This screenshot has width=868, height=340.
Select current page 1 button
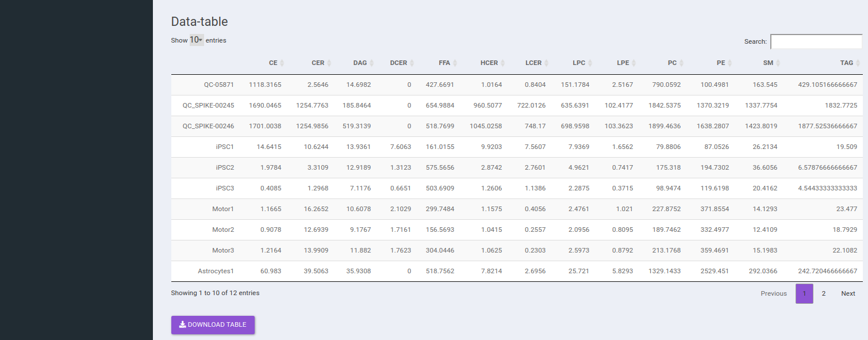pyautogui.click(x=804, y=293)
